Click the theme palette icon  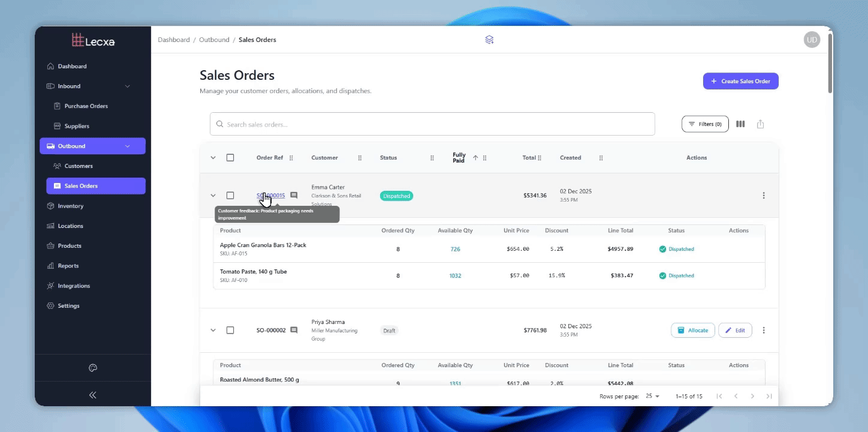(93, 368)
